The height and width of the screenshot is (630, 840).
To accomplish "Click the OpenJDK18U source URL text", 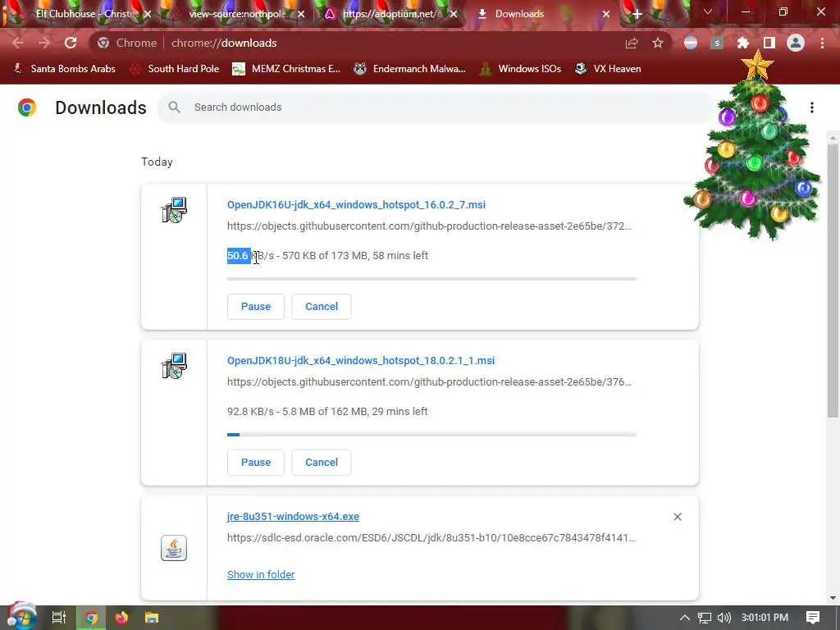I will (429, 382).
